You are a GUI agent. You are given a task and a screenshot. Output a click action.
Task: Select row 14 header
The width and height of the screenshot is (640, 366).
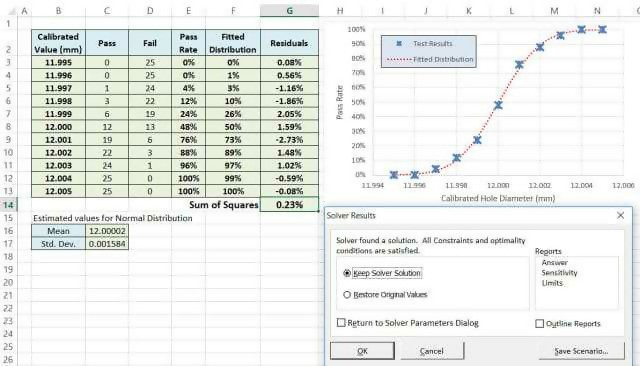[8, 204]
